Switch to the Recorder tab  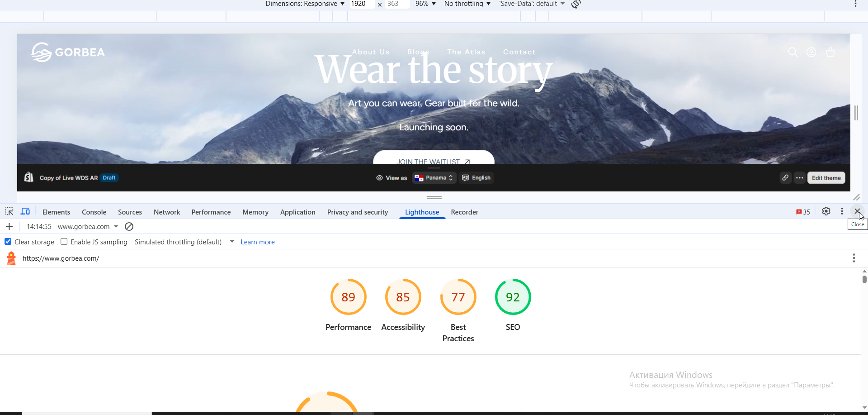click(x=464, y=212)
